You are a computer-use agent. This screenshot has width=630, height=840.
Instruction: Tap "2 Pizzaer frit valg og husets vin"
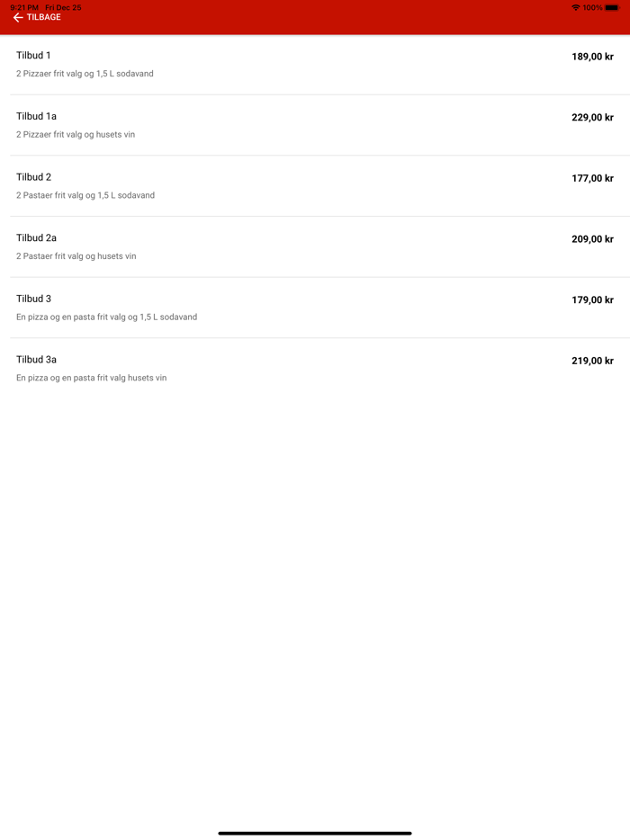[76, 135]
